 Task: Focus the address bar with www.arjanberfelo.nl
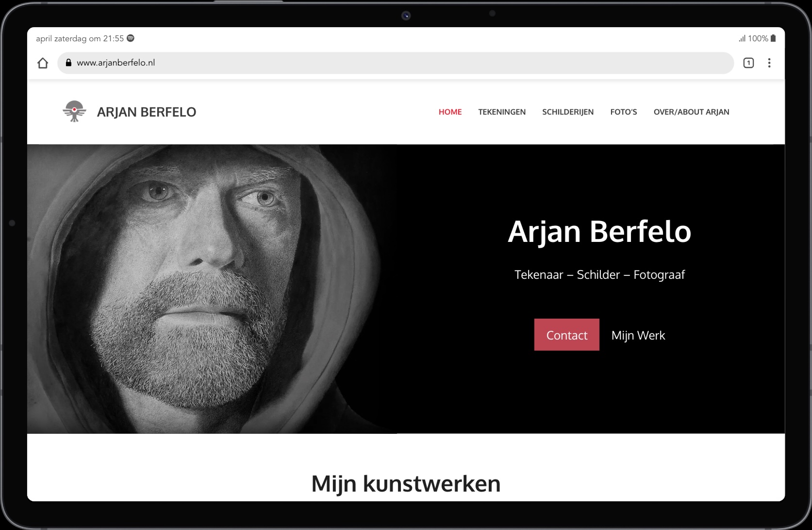(x=396, y=63)
